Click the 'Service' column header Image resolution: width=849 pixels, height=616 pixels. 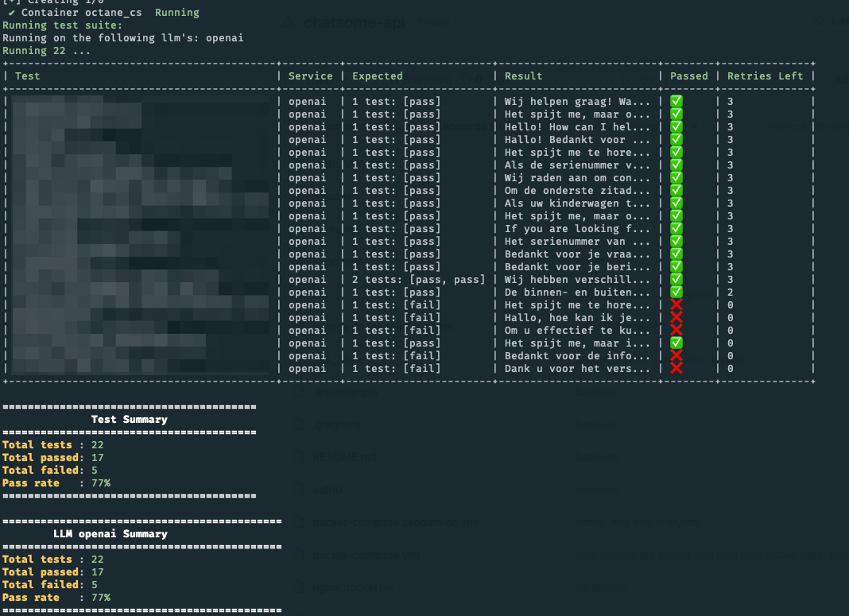(x=310, y=76)
